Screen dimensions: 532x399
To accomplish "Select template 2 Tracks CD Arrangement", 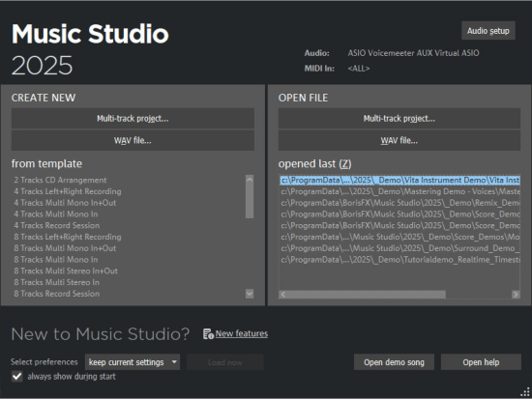I will tap(60, 180).
